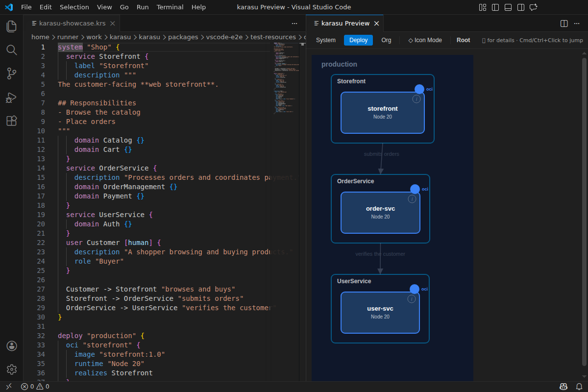This screenshot has width=588, height=392.
Task: Open the Edit menu
Action: point(46,7)
